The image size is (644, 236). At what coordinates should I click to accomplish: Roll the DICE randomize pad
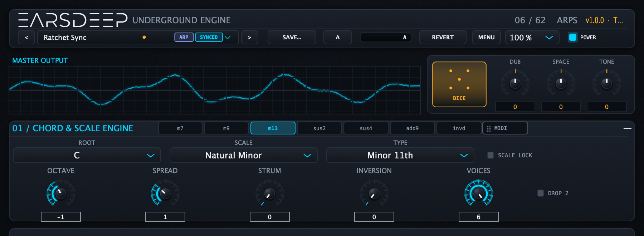tap(459, 84)
